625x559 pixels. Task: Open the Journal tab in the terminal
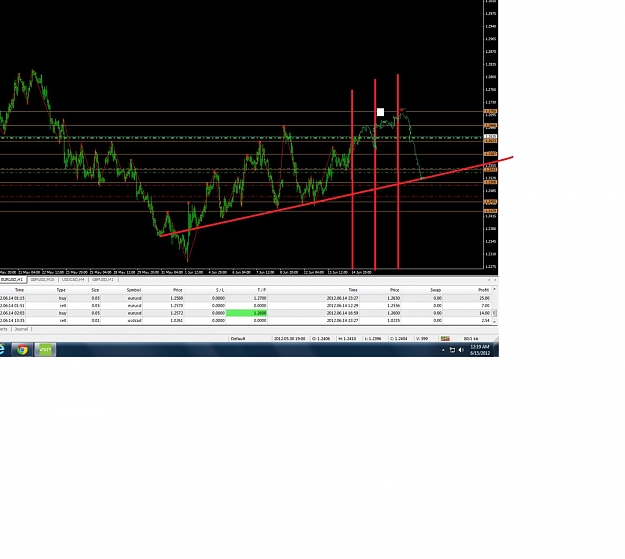click(x=21, y=329)
